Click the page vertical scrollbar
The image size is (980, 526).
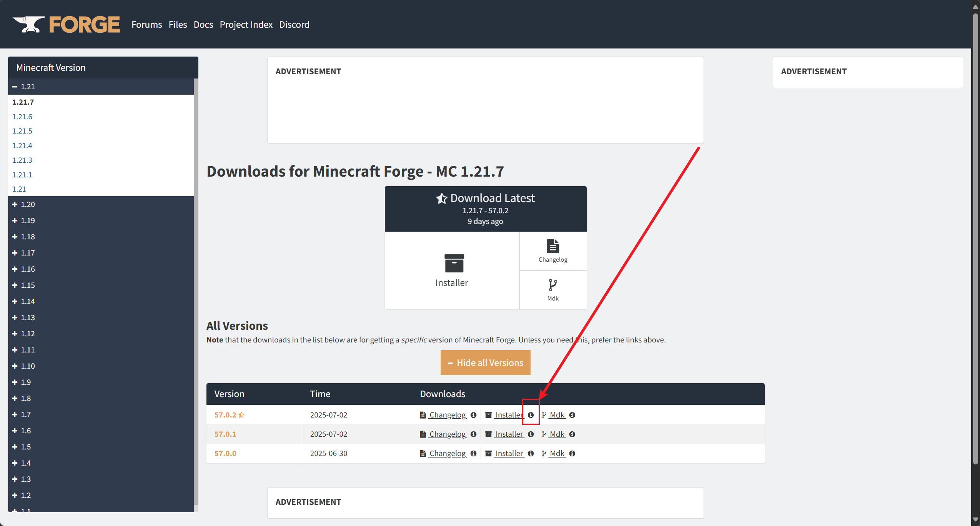975,231
